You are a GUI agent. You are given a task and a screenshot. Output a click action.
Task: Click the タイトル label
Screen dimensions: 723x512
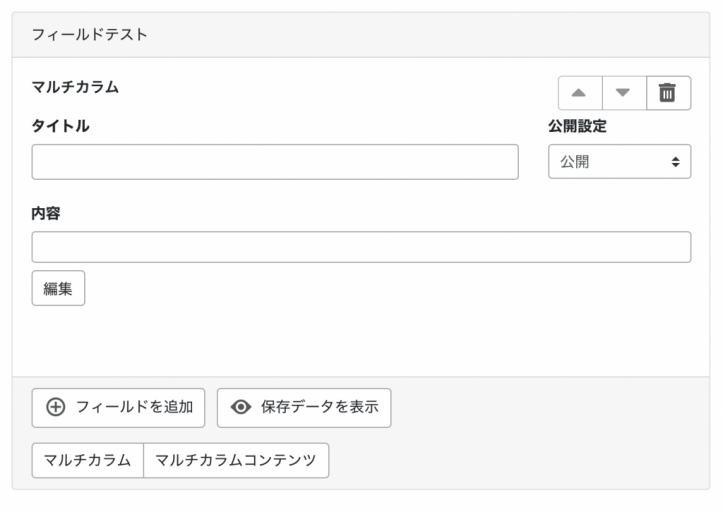[x=61, y=126]
